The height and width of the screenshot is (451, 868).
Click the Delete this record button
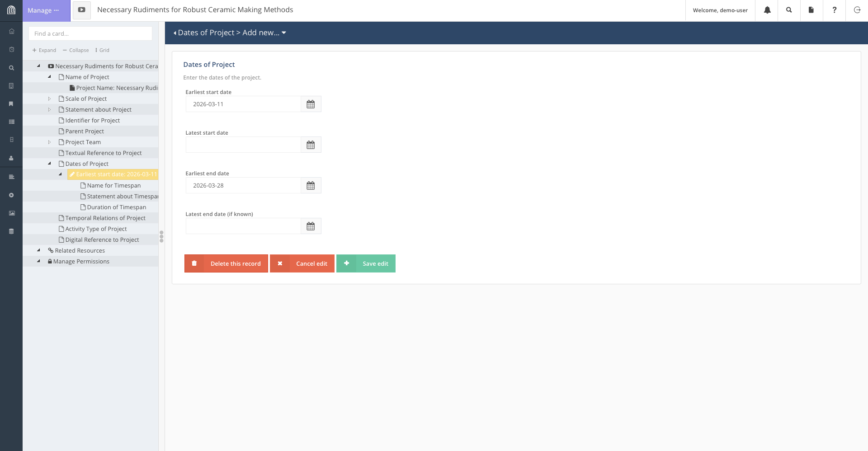(226, 263)
